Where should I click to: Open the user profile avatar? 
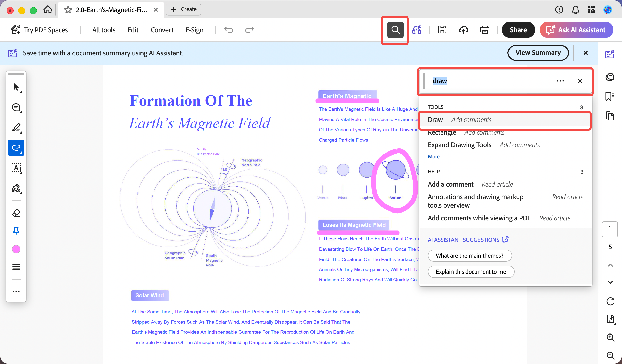tap(608, 10)
